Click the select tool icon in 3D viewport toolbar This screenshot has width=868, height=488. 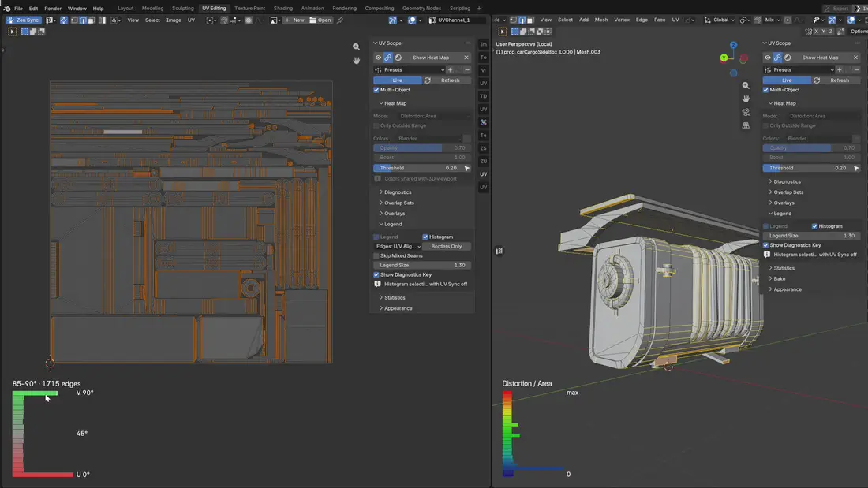click(502, 32)
